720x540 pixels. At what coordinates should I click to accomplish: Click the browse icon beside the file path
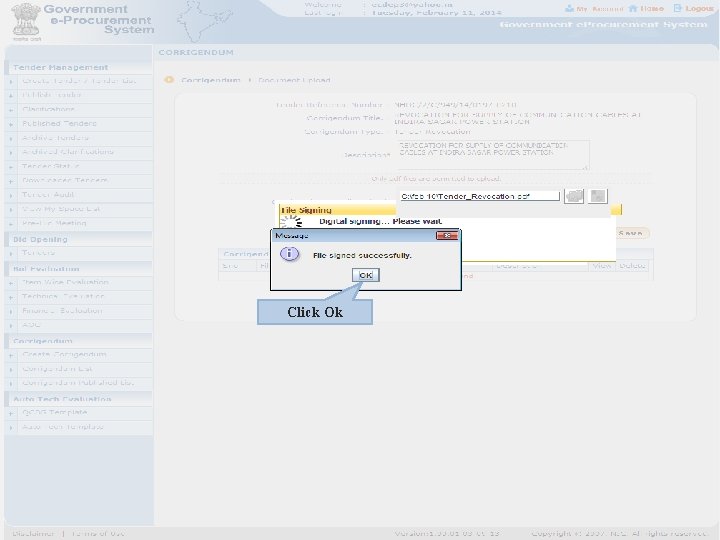574,196
